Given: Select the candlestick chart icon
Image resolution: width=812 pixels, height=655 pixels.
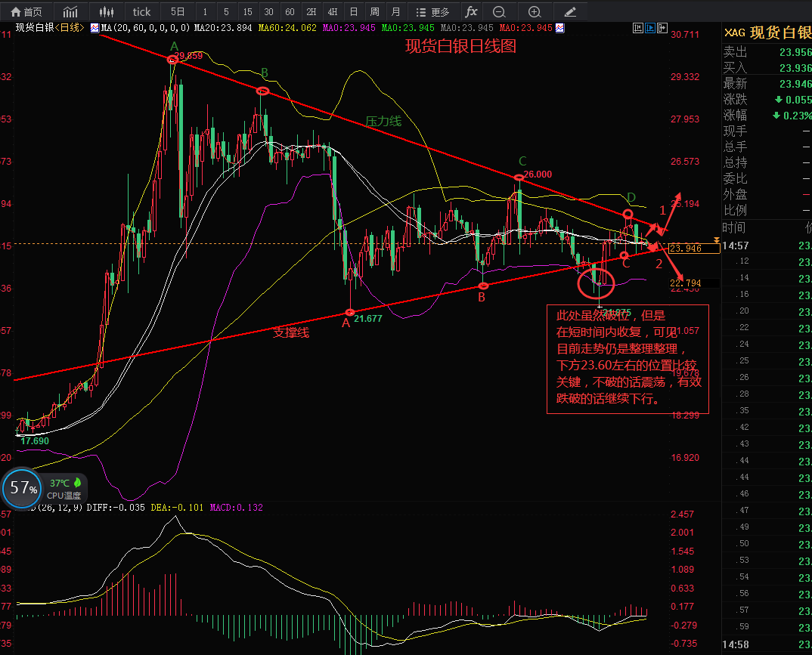Looking at the screenshot, I should [x=107, y=11].
